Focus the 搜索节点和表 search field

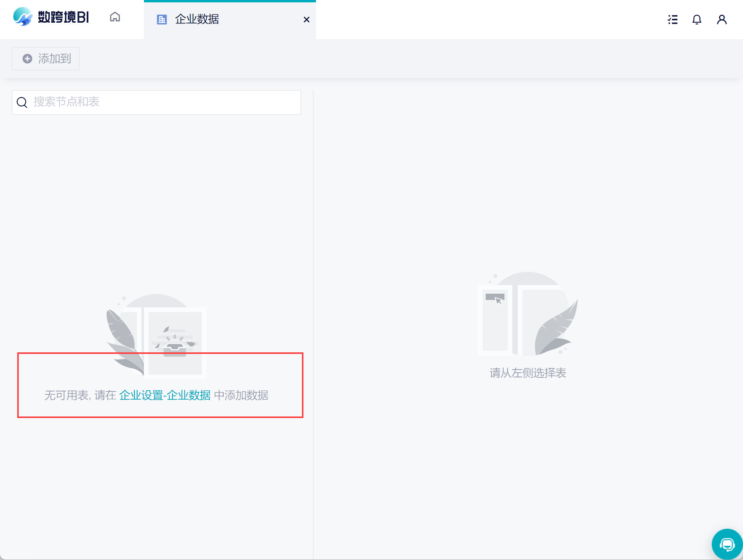(156, 102)
